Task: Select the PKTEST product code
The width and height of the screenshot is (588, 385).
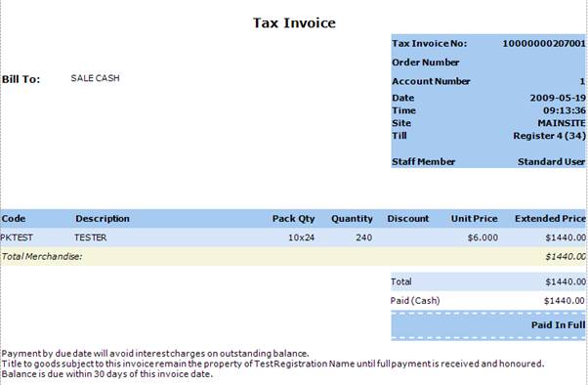Action: tap(17, 237)
